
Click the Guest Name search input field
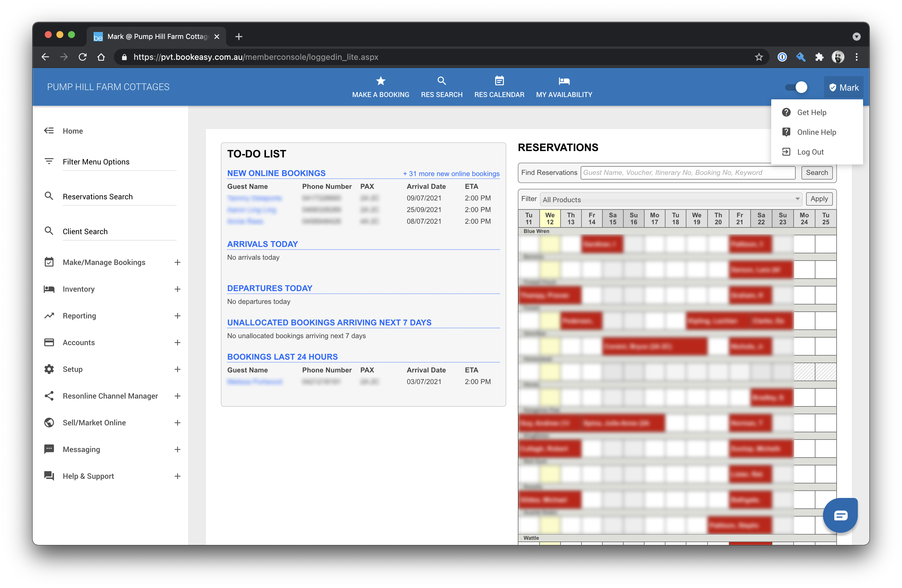(x=687, y=172)
